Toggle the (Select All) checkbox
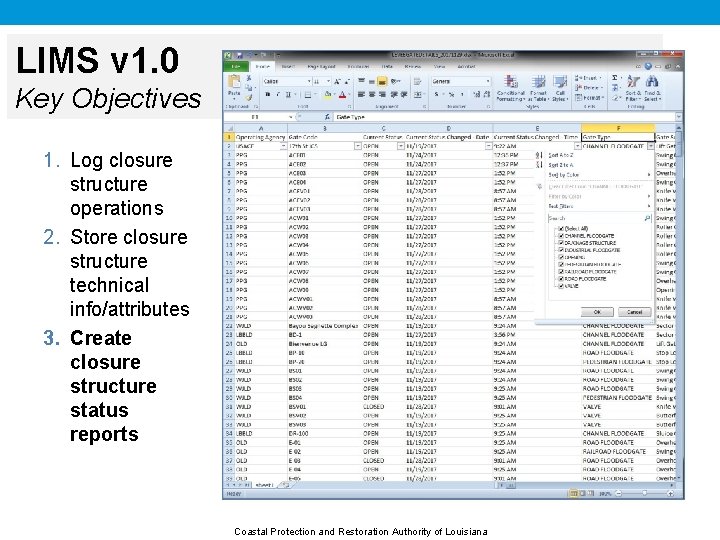Viewport: 720px width, 540px height. click(561, 228)
